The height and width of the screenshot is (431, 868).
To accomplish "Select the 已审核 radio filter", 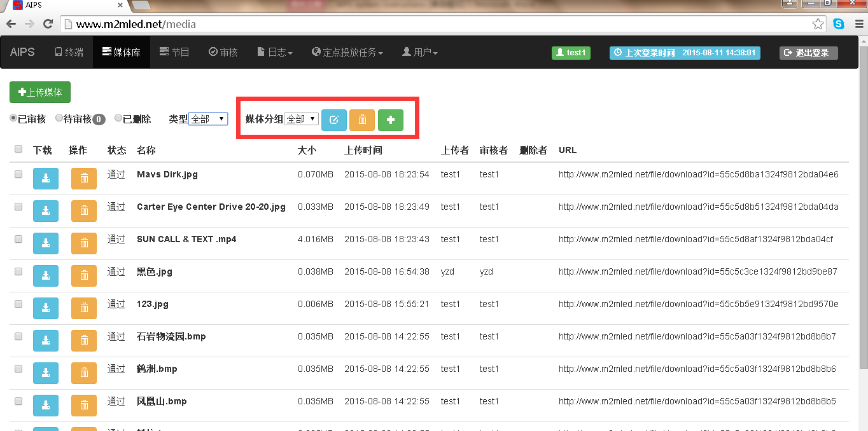I will click(x=13, y=118).
